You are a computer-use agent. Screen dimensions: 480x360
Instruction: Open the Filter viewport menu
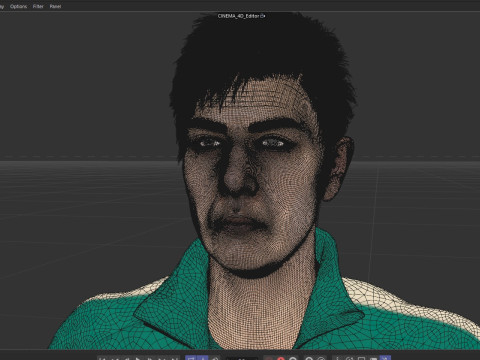click(x=38, y=6)
